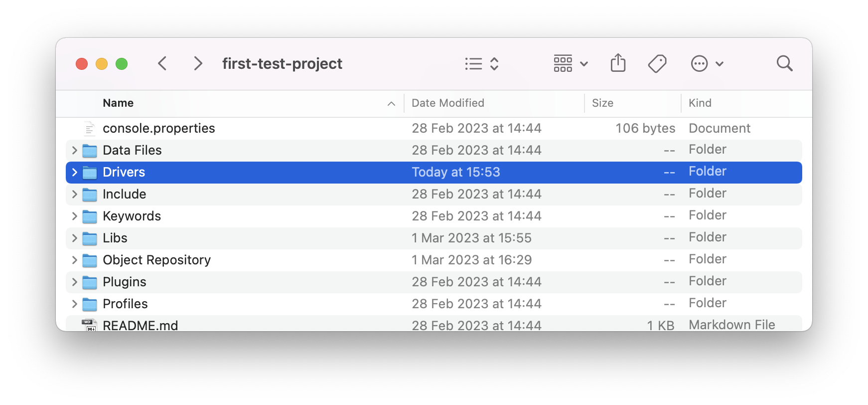Click the Share icon
The image size is (868, 405).
tap(618, 63)
